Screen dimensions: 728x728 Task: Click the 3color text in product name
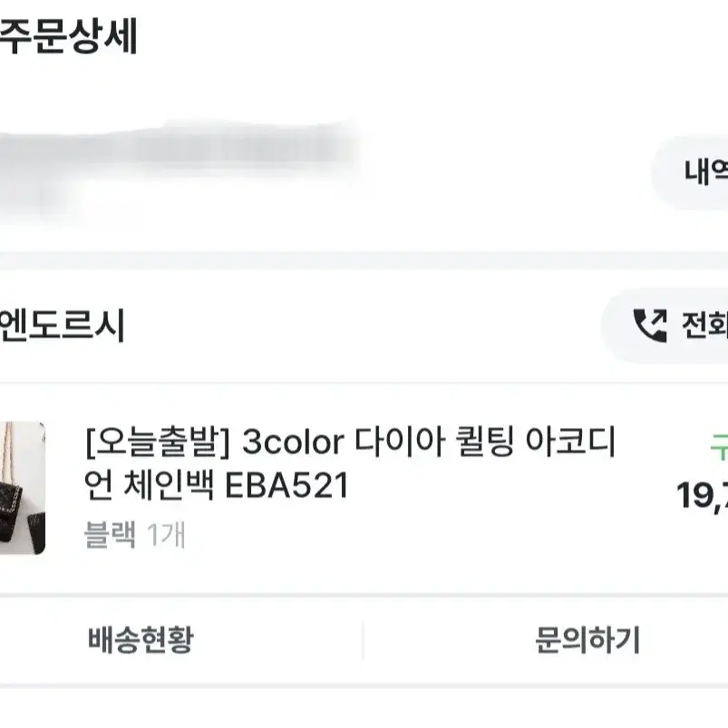click(294, 442)
